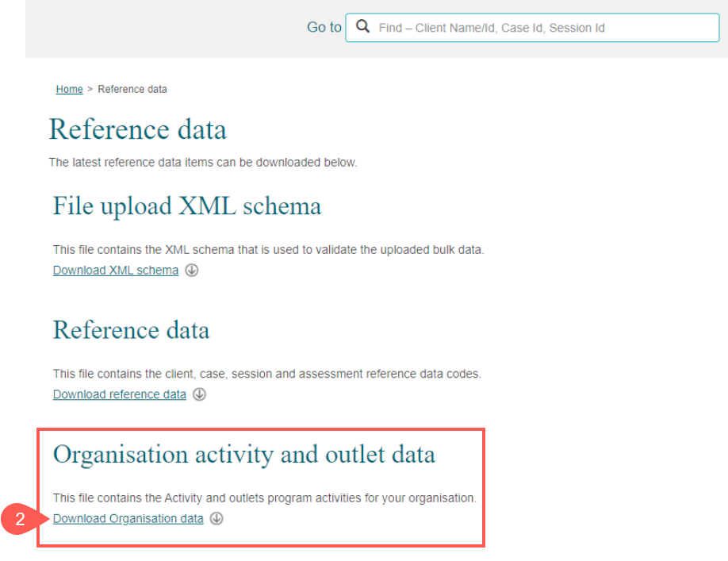Click the XML schema validation description text

point(268,250)
